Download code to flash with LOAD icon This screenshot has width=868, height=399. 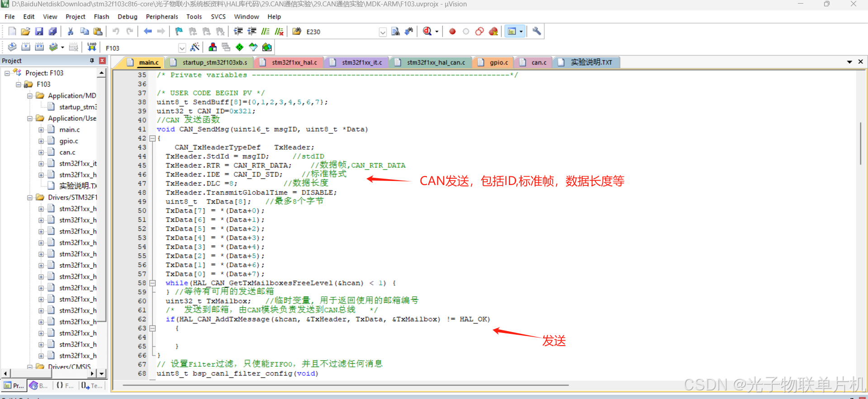[92, 47]
